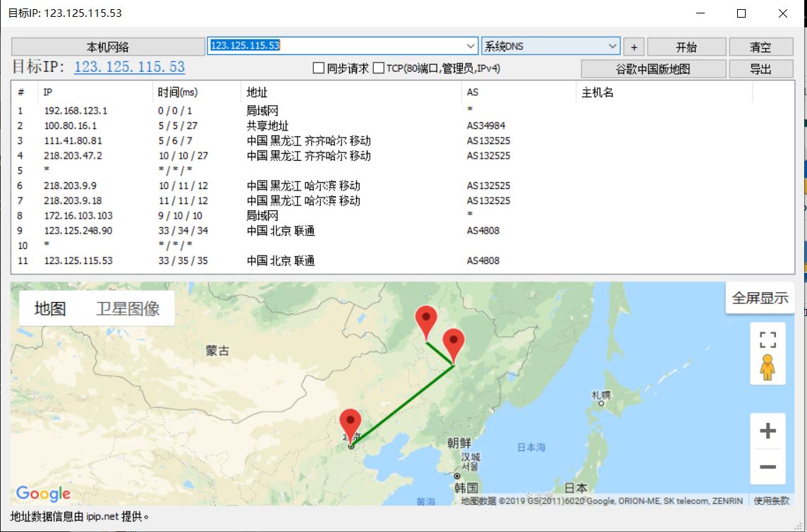The image size is (807, 532).
Task: Click the AS34984 cell
Action: coord(486,126)
